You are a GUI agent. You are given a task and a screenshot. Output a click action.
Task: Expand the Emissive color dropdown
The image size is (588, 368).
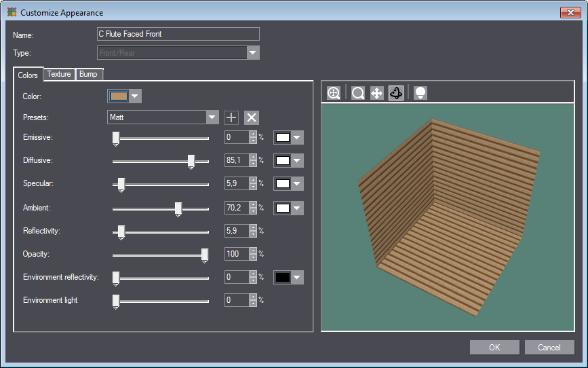(x=296, y=138)
